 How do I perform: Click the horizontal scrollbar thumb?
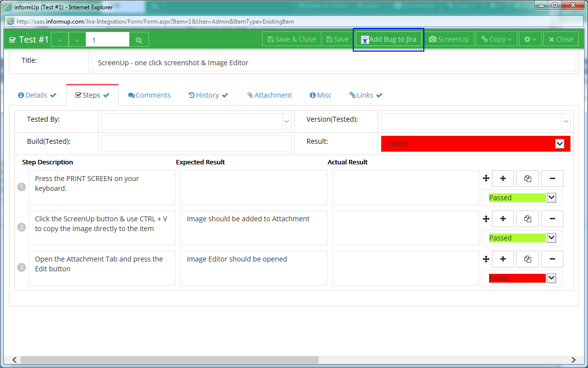(x=169, y=360)
